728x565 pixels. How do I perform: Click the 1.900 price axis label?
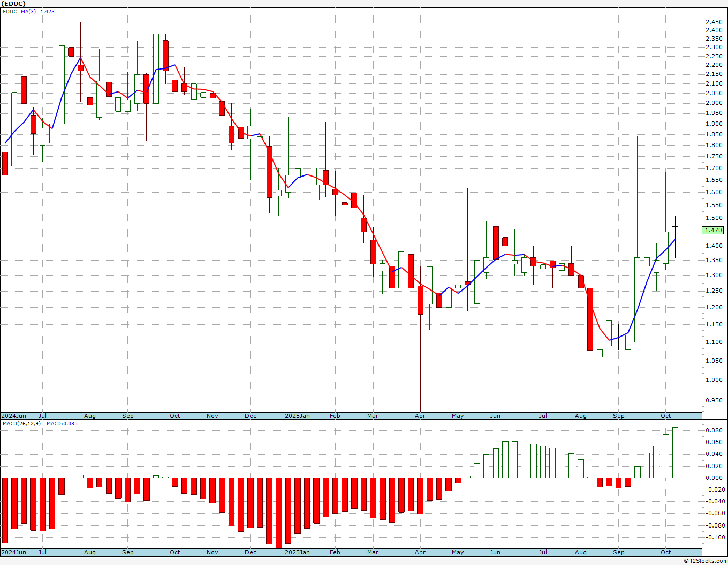point(714,124)
